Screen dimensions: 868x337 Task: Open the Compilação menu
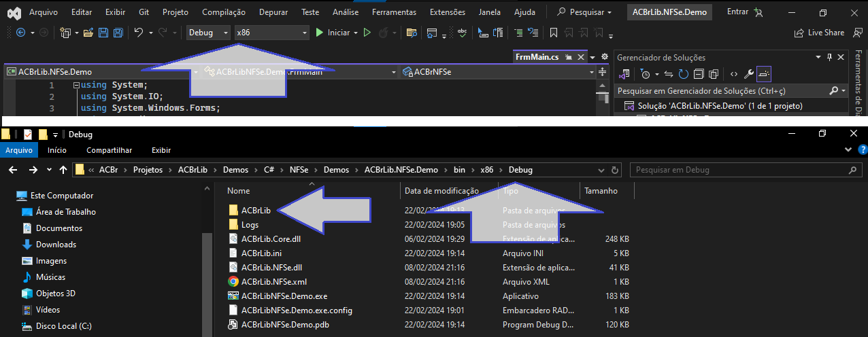click(x=225, y=12)
